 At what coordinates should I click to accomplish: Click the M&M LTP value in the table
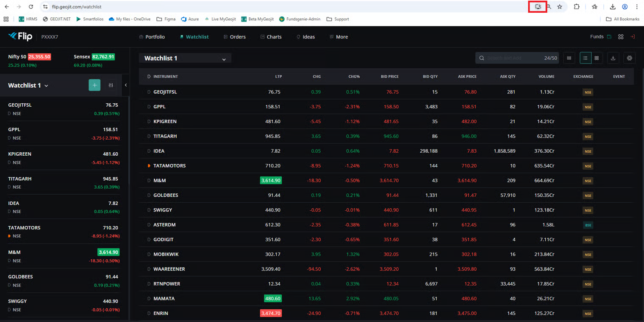tap(271, 181)
